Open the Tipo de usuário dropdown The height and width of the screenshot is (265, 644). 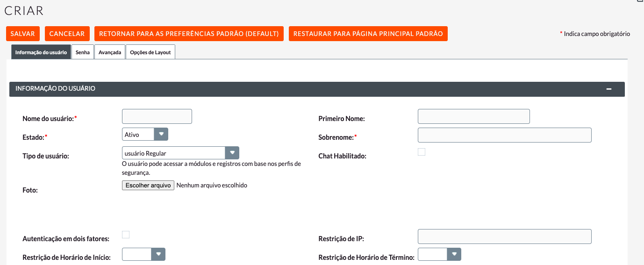tap(180, 153)
